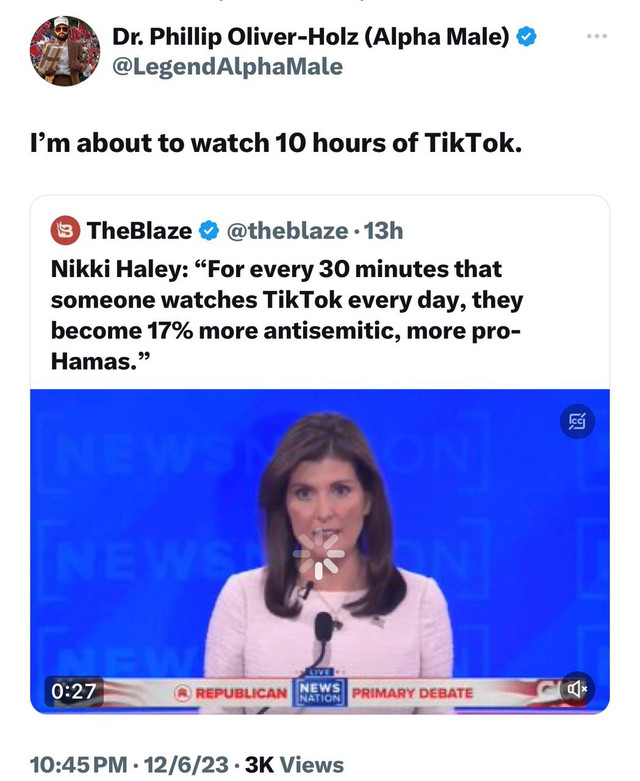Open the three-dot more options menu

[597, 36]
